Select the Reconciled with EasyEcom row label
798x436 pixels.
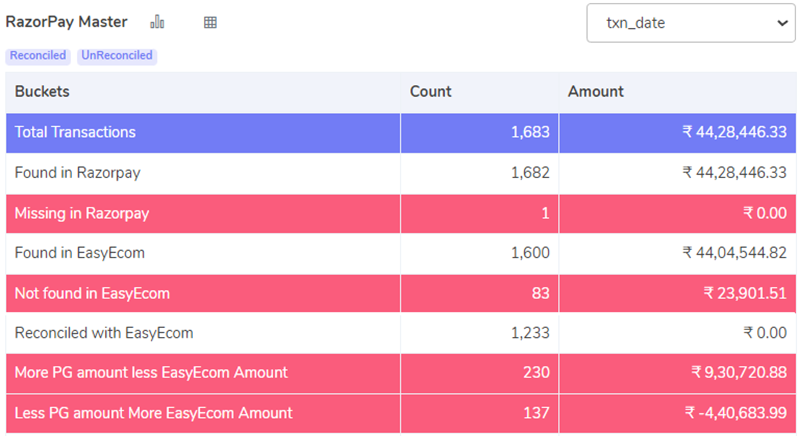(104, 333)
